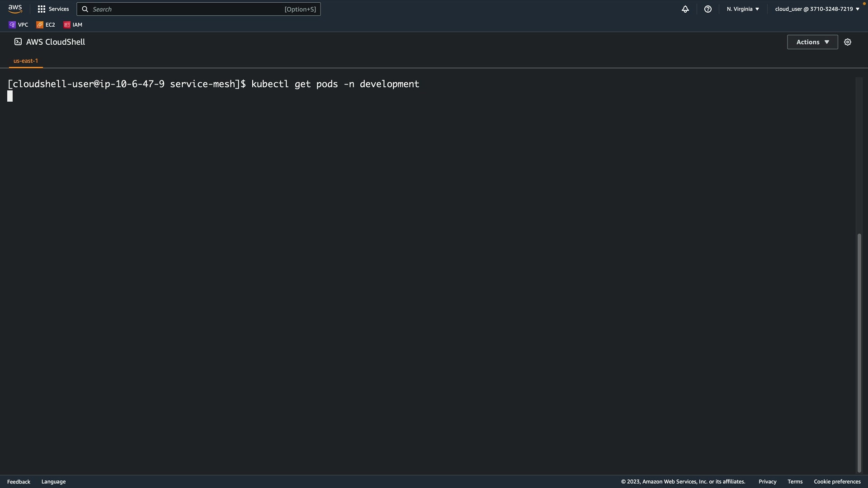Open CloudShell settings gear icon
This screenshot has width=868, height=488.
point(847,42)
